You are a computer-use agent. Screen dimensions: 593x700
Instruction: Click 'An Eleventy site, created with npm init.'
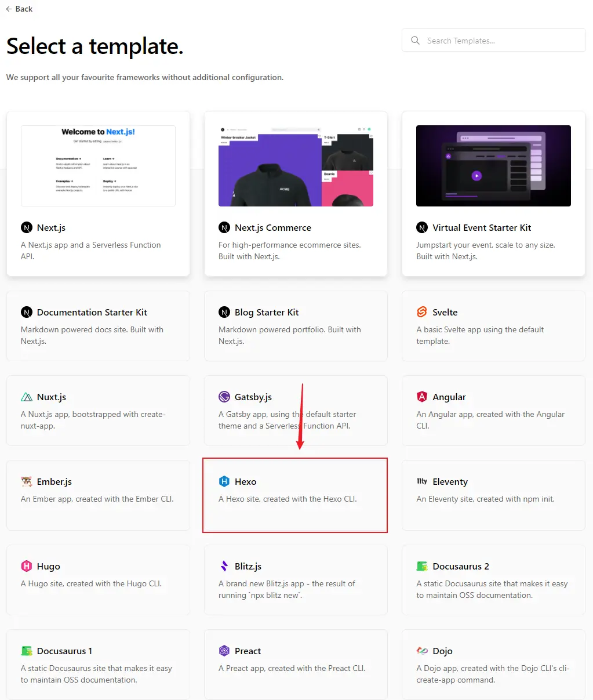486,499
